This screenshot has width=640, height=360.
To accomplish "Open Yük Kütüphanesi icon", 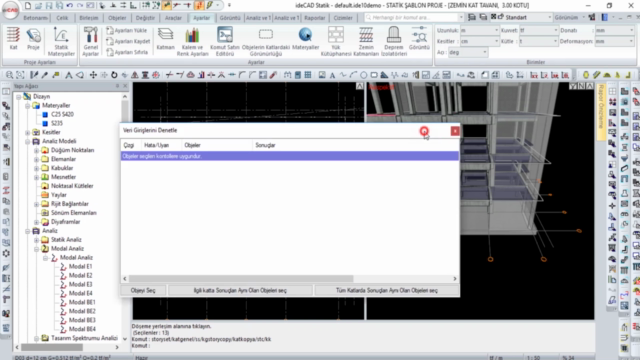I will click(x=336, y=42).
